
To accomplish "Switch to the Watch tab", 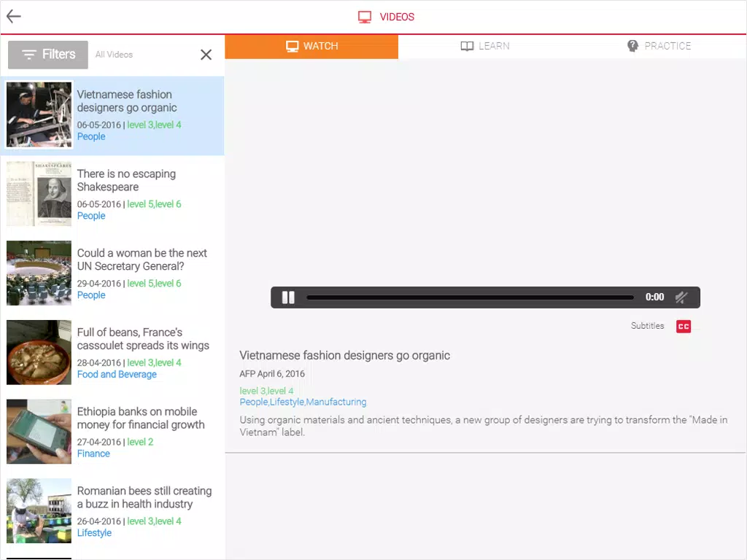I will (x=311, y=46).
